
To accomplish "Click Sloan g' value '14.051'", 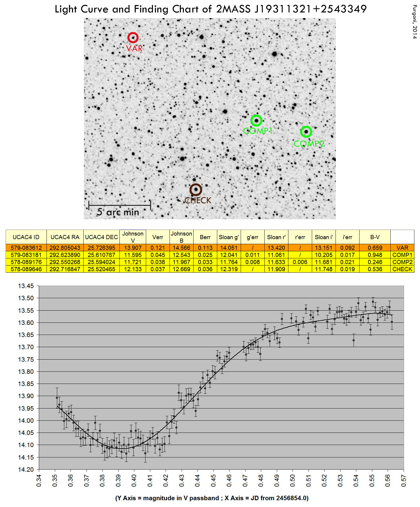I will click(x=229, y=248).
